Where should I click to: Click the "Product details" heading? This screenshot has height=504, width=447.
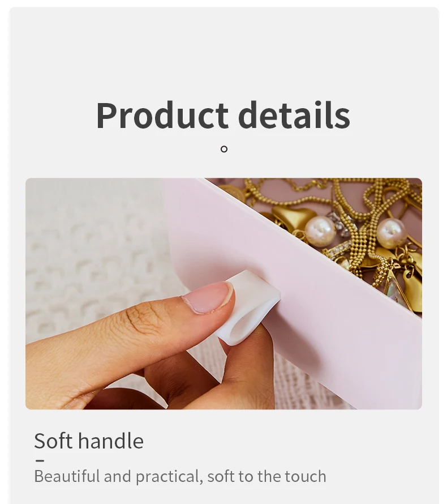pyautogui.click(x=223, y=115)
